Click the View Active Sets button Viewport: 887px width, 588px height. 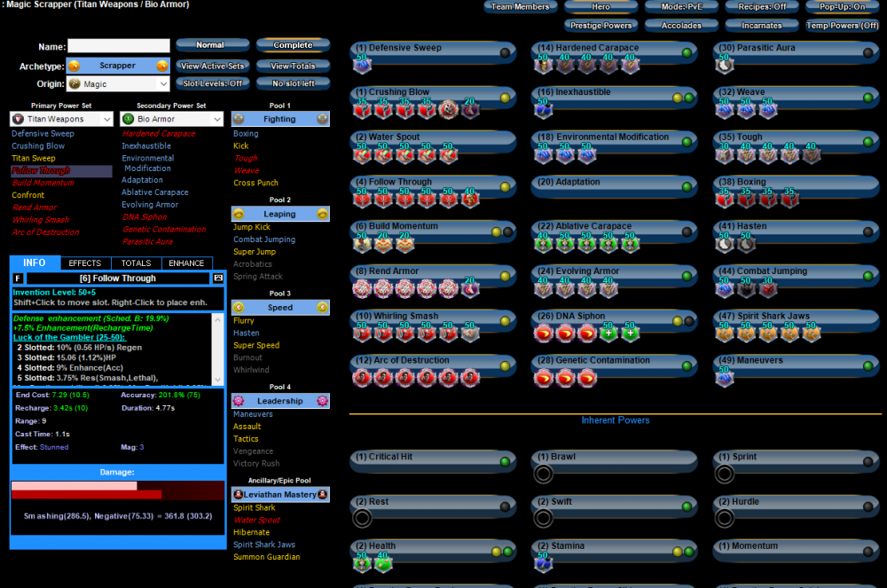click(x=213, y=66)
